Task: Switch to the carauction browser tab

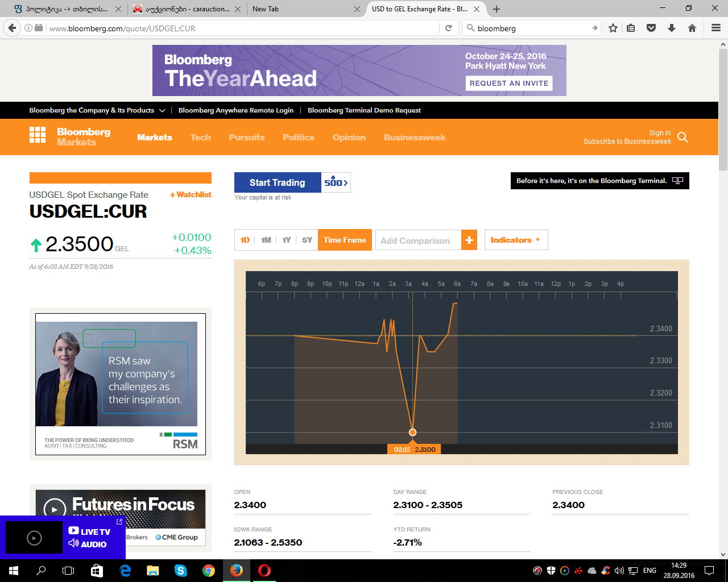Action: click(187, 9)
